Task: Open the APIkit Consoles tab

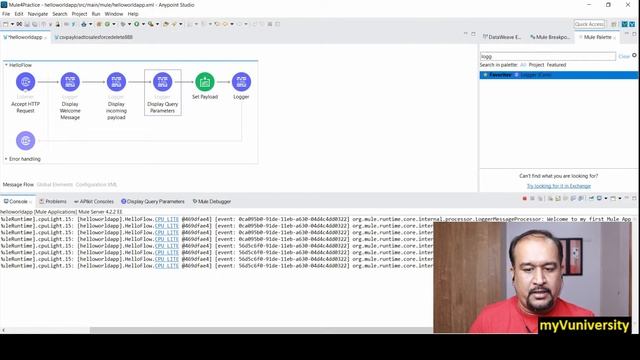Action: pyautogui.click(x=94, y=202)
